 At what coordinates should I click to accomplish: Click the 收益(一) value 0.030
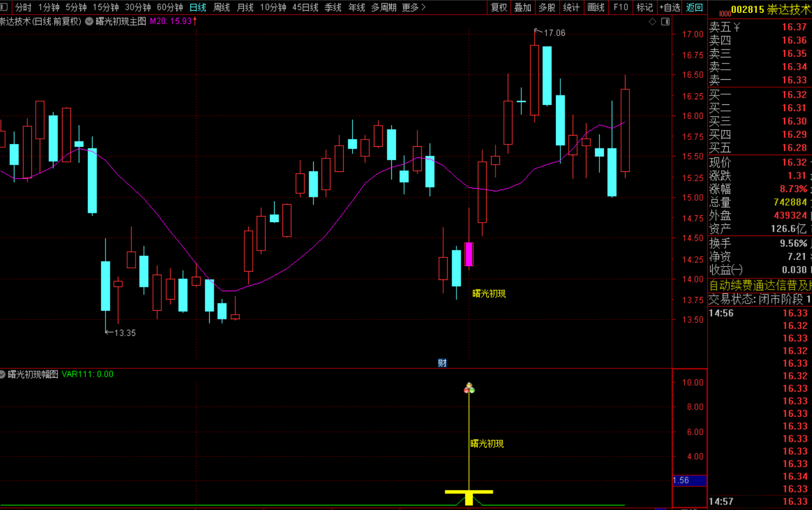pyautogui.click(x=795, y=270)
